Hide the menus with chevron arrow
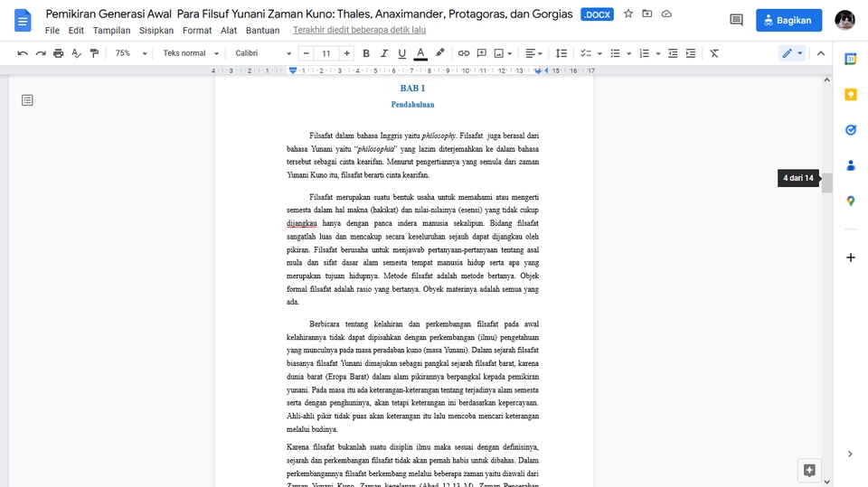 pos(820,53)
